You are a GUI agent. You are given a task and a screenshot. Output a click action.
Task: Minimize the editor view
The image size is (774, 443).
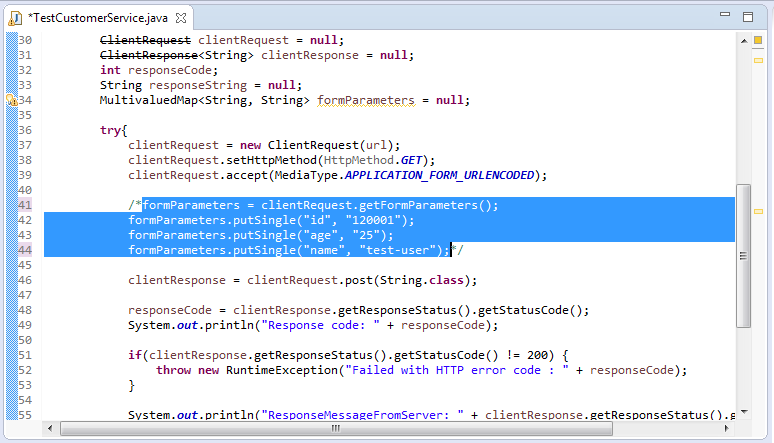(x=725, y=15)
